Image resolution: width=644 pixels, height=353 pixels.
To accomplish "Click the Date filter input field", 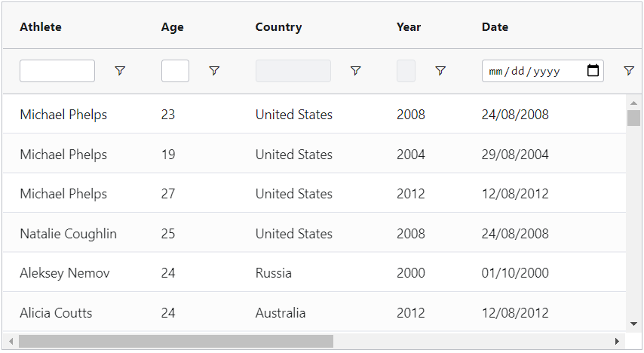I will [x=532, y=71].
